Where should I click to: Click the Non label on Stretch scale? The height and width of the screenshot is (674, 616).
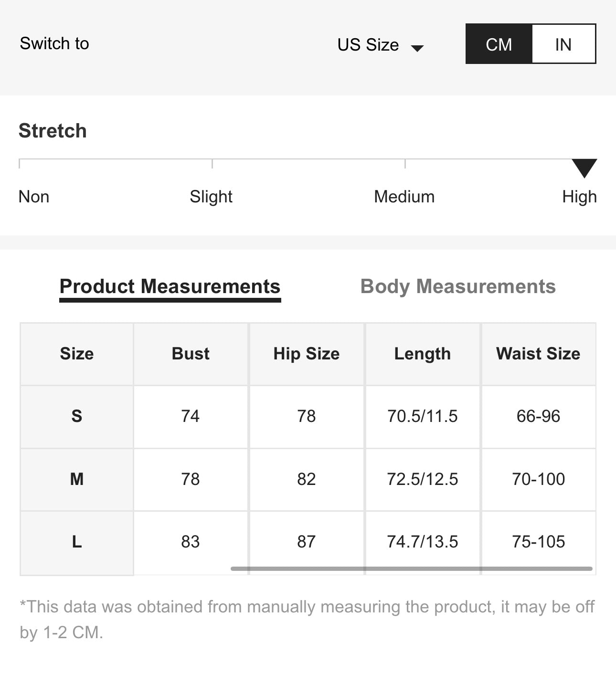pos(33,197)
